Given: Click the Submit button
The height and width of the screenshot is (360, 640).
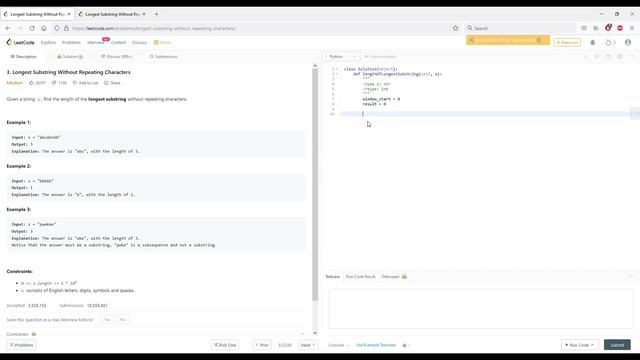Looking at the screenshot, I should click(x=617, y=345).
